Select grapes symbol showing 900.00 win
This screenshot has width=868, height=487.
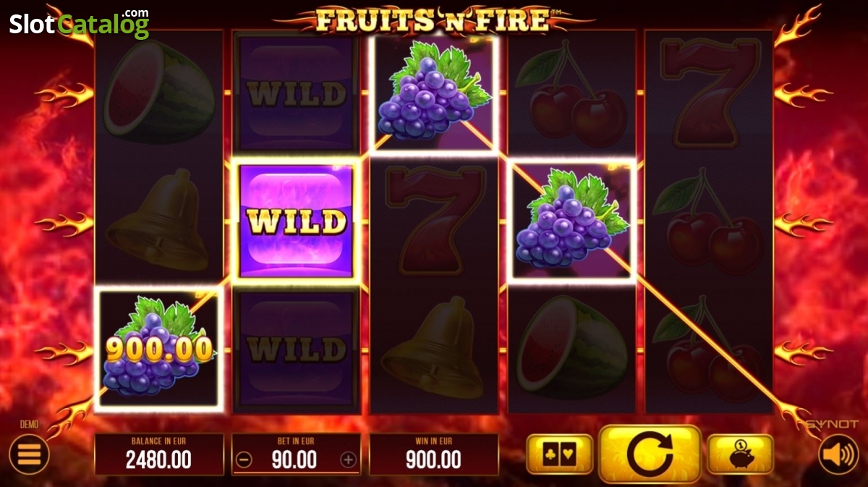(158, 350)
